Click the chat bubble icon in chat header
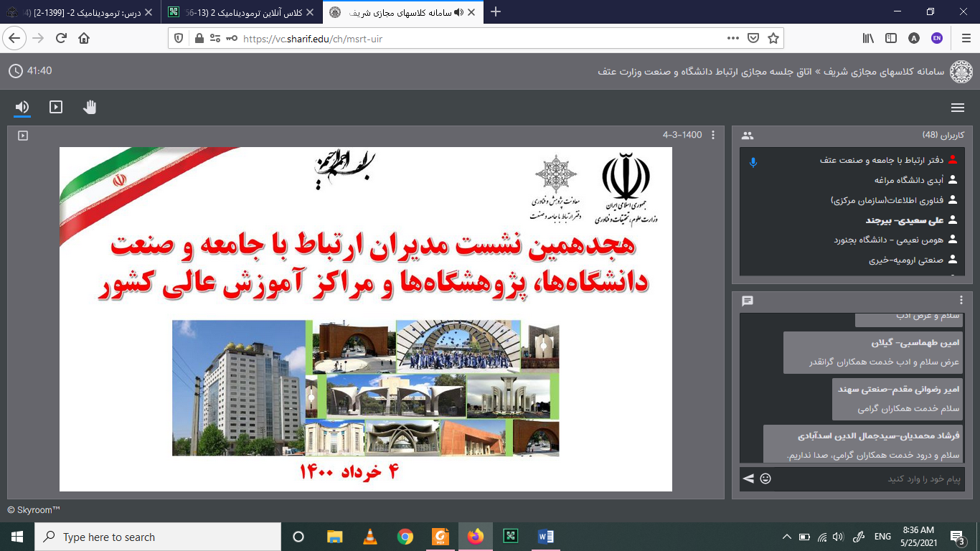Screen dimensions: 980x551 pos(748,301)
